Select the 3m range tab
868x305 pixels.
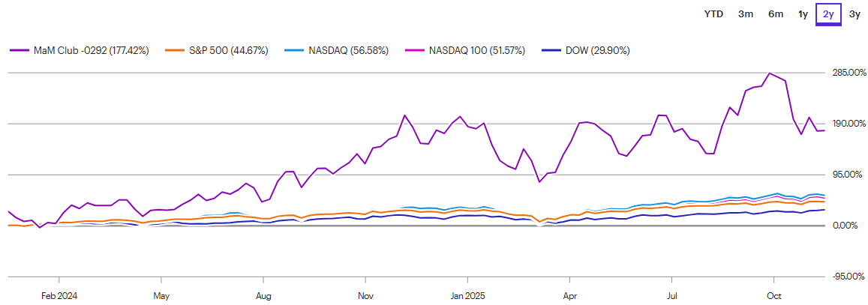click(746, 13)
